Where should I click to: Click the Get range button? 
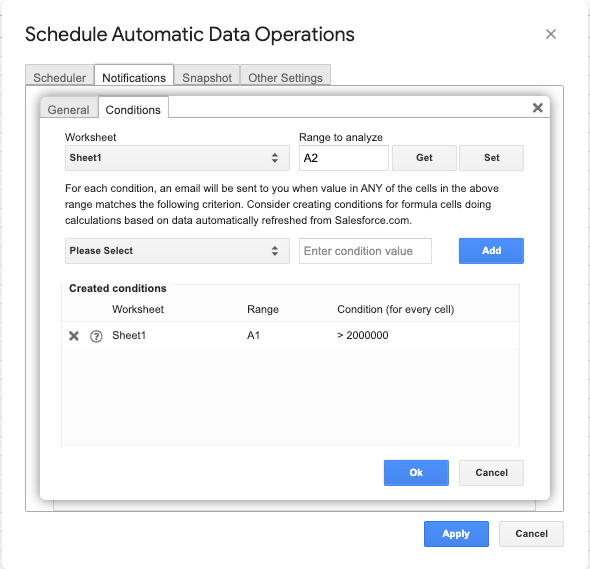(x=424, y=158)
